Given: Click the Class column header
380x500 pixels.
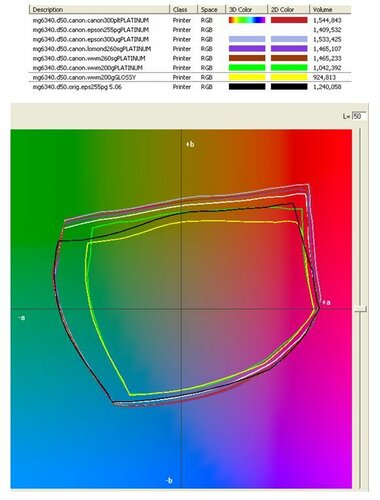Looking at the screenshot, I should (x=183, y=10).
